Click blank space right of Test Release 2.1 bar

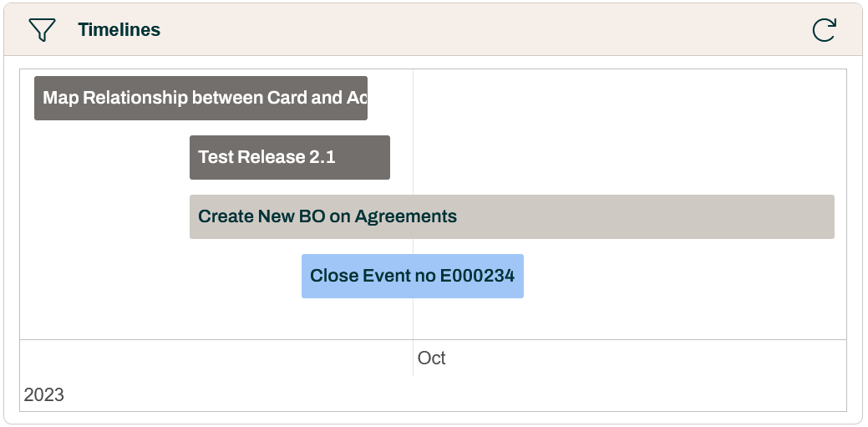618,157
